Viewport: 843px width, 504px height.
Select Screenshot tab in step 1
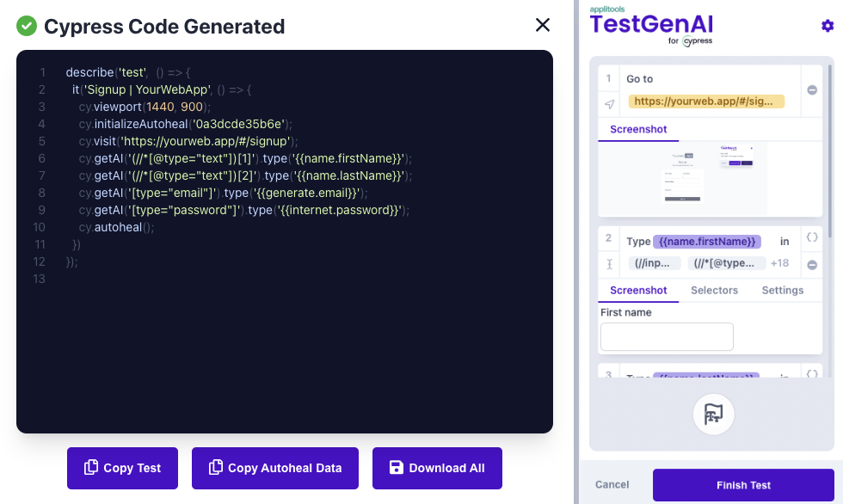click(x=638, y=130)
